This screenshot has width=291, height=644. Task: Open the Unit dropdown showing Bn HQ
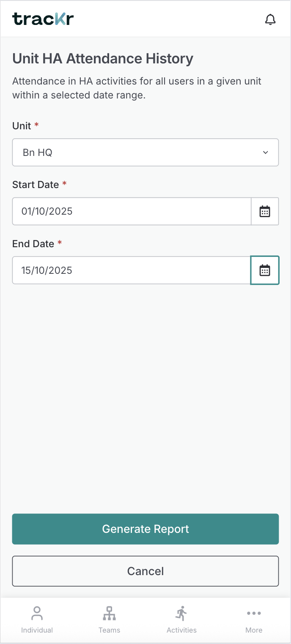(x=135, y=153)
